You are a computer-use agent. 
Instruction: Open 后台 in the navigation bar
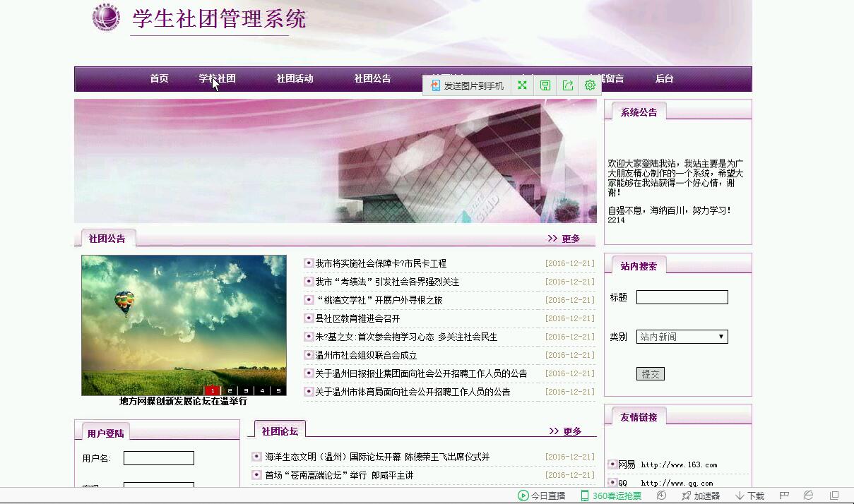(664, 79)
